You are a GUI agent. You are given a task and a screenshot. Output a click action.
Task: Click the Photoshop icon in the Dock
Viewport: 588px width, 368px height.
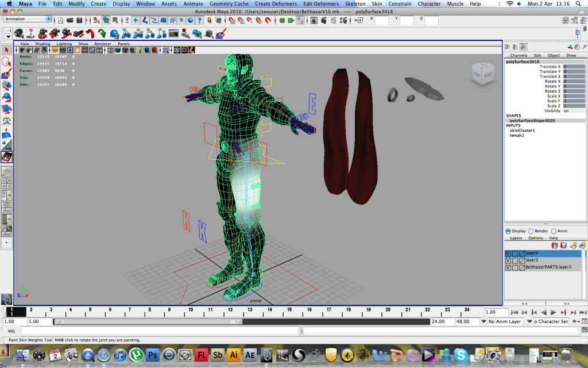coord(152,354)
